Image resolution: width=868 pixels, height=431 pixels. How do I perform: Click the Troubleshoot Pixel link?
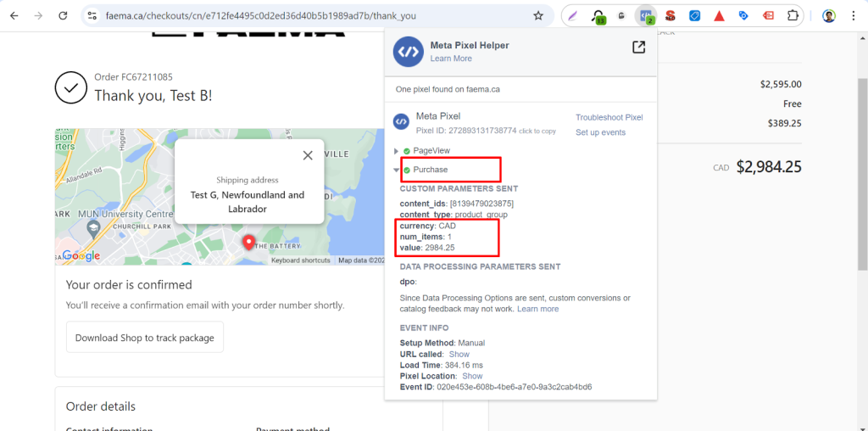tap(609, 118)
